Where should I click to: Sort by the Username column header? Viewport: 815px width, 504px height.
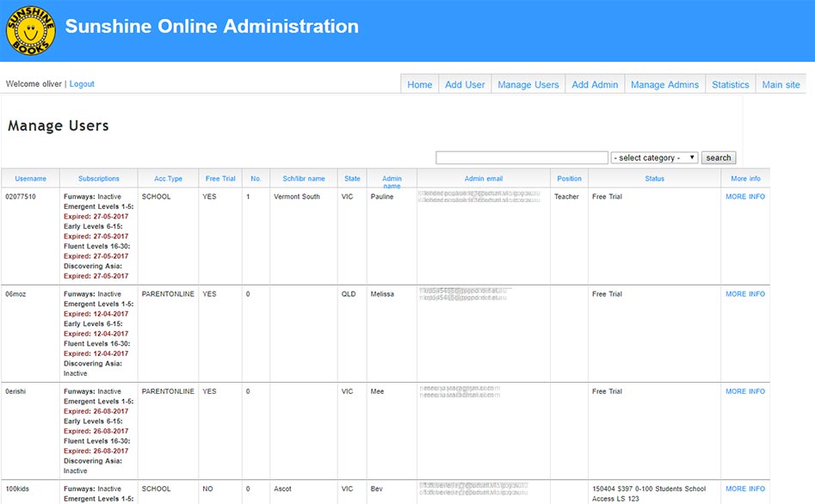(x=30, y=178)
